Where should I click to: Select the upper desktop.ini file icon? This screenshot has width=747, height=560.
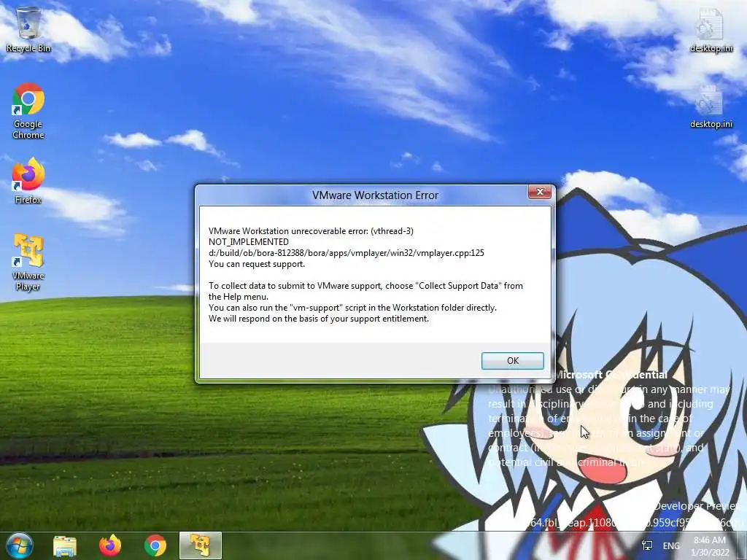click(x=711, y=29)
